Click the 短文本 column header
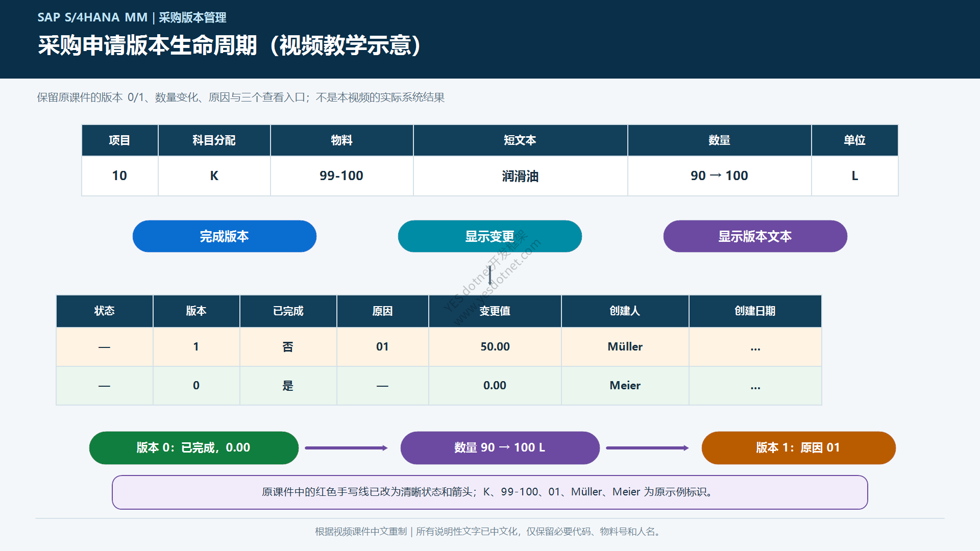980x551 pixels. point(521,140)
